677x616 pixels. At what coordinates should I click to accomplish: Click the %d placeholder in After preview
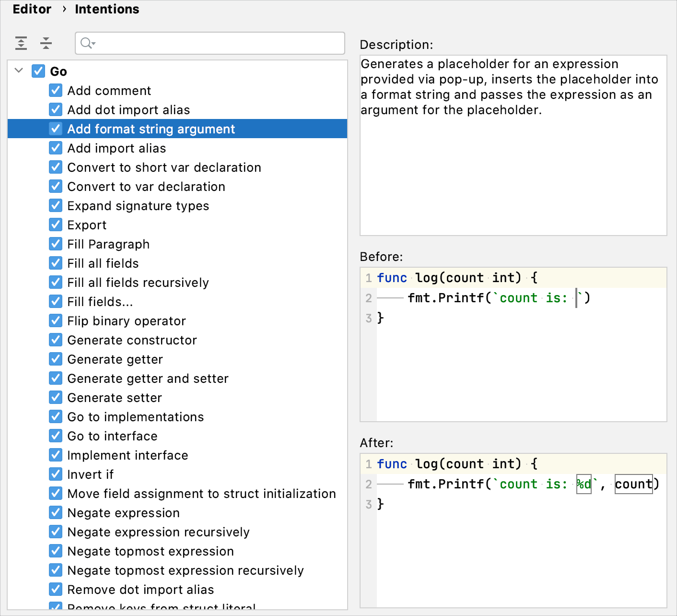click(x=584, y=484)
